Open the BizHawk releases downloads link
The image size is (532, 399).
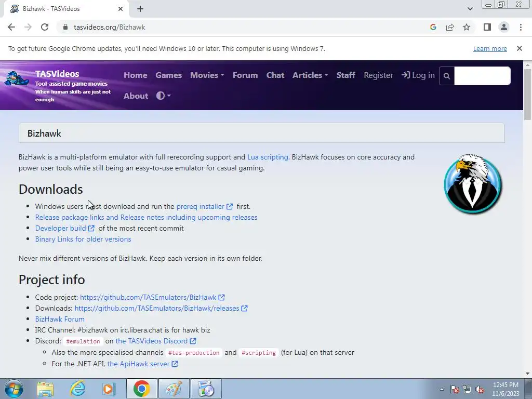(157, 308)
